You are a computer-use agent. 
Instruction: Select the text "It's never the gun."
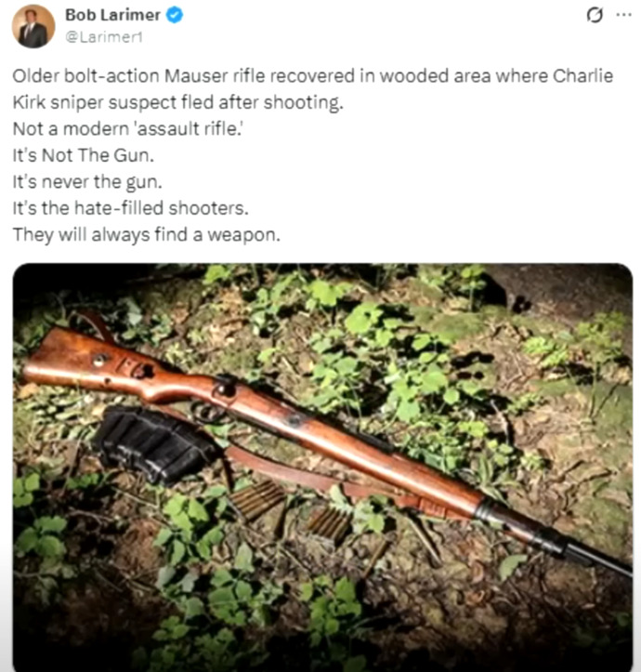point(87,182)
